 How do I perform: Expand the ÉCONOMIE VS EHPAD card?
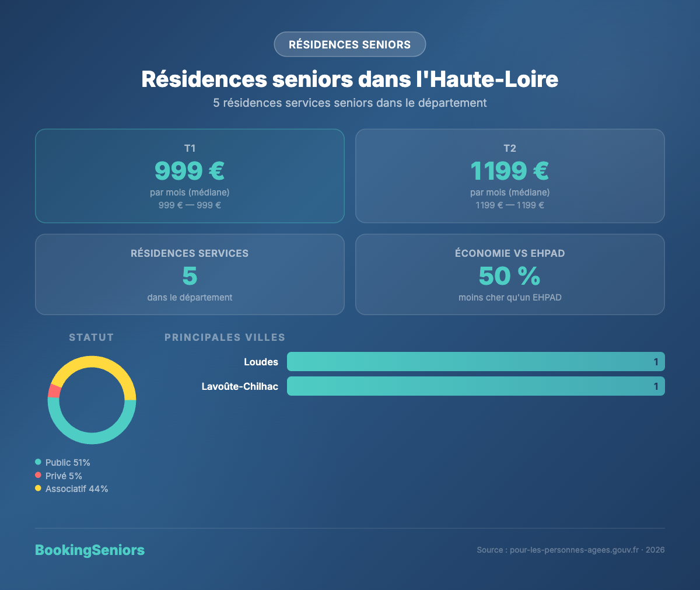510,274
